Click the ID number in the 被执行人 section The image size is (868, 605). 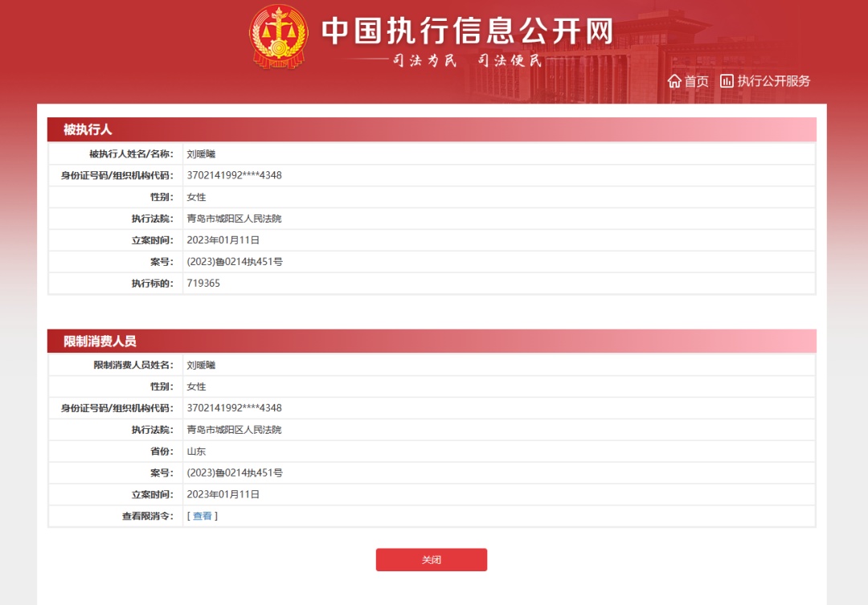pyautogui.click(x=234, y=175)
